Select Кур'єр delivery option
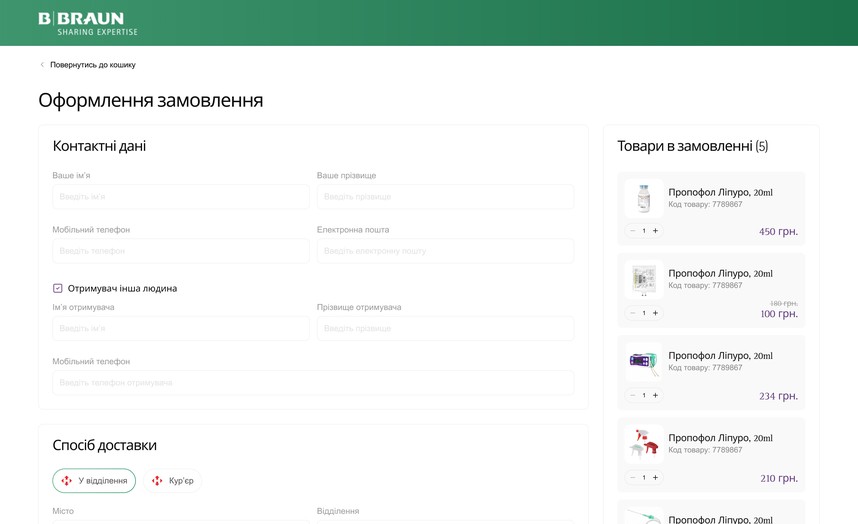The image size is (858, 524). (x=172, y=481)
